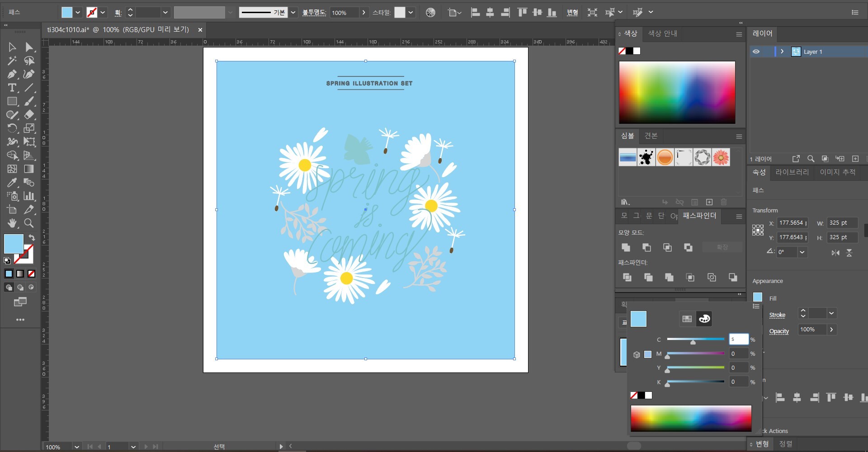
Task: Toggle visibility of Layer 1
Action: (x=756, y=52)
